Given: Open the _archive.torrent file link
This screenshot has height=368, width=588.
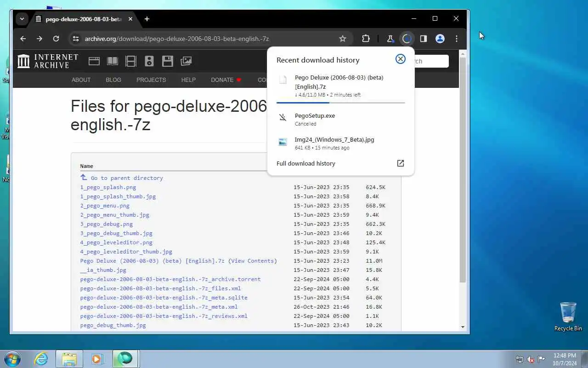Looking at the screenshot, I should [x=170, y=279].
